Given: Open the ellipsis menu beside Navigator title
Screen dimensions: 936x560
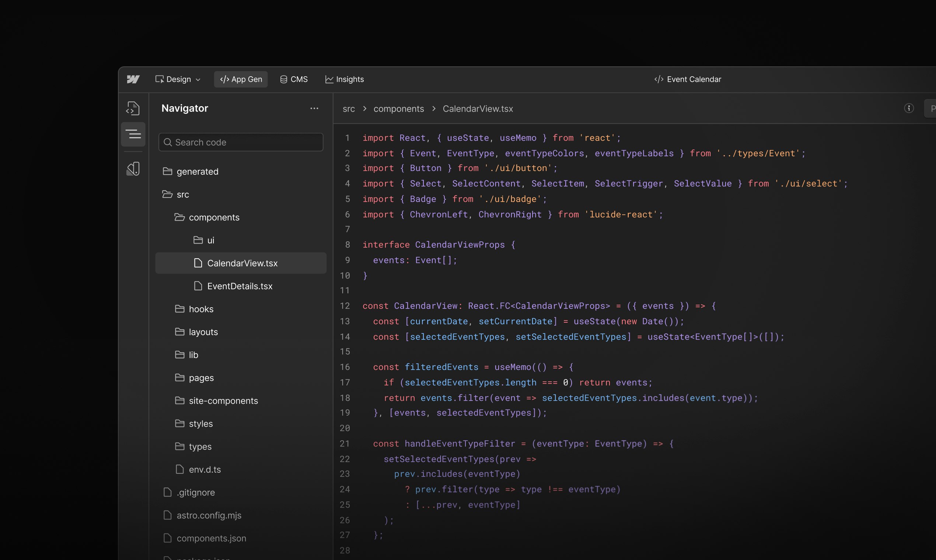Looking at the screenshot, I should point(315,108).
